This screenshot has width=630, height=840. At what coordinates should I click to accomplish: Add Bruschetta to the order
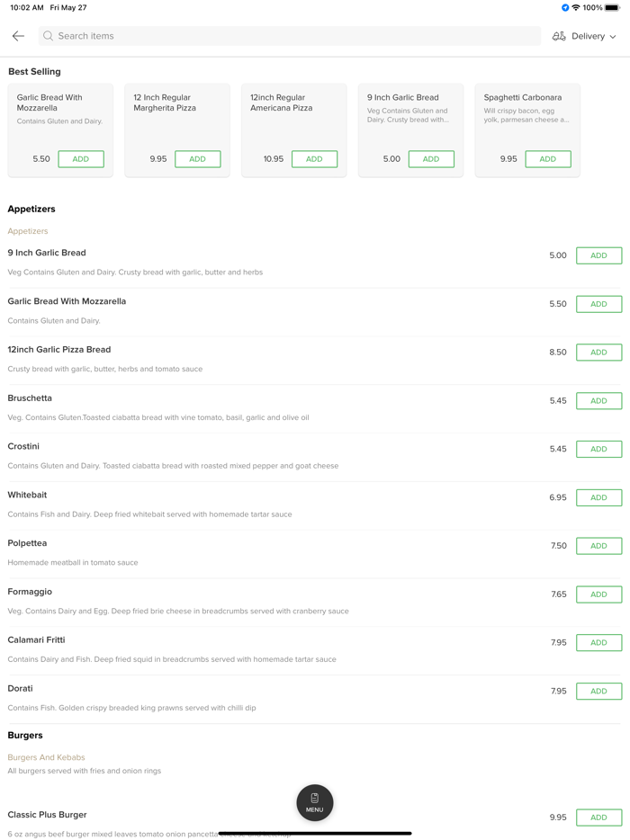598,401
